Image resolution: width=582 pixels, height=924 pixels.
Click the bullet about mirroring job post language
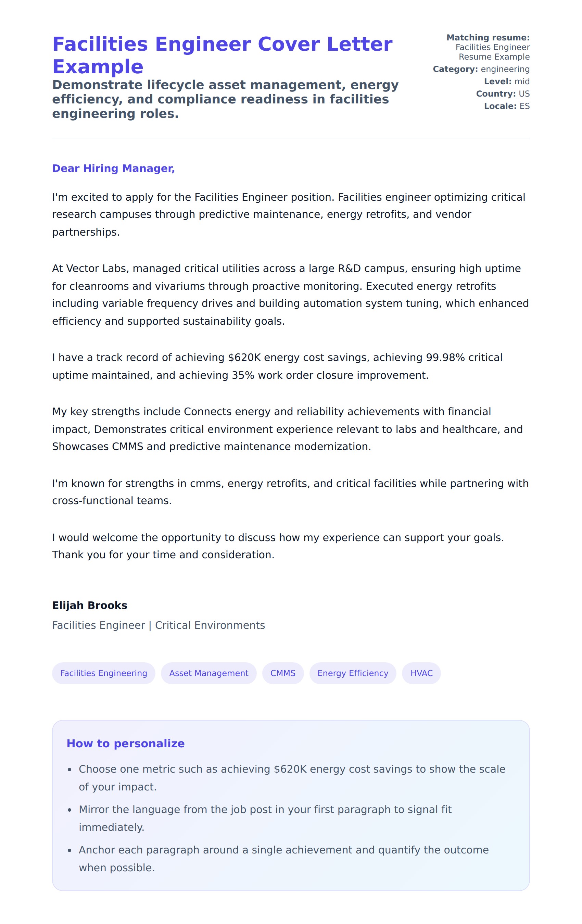click(x=265, y=818)
